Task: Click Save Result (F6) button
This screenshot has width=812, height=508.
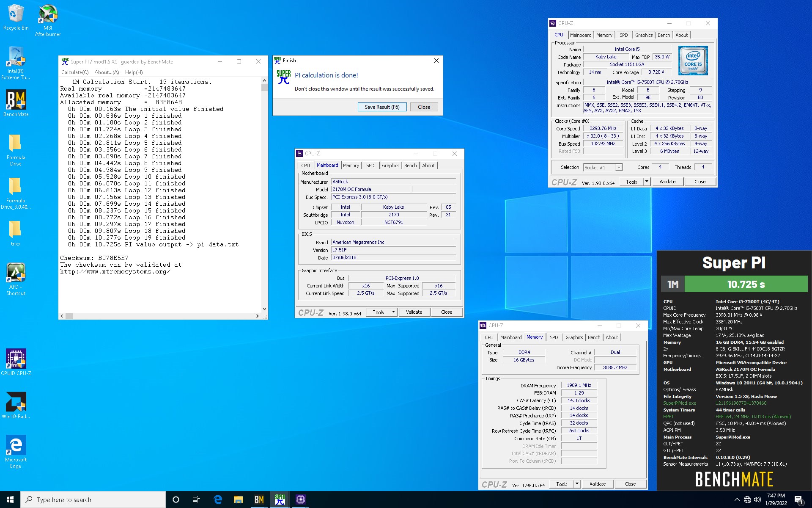Action: (x=382, y=107)
